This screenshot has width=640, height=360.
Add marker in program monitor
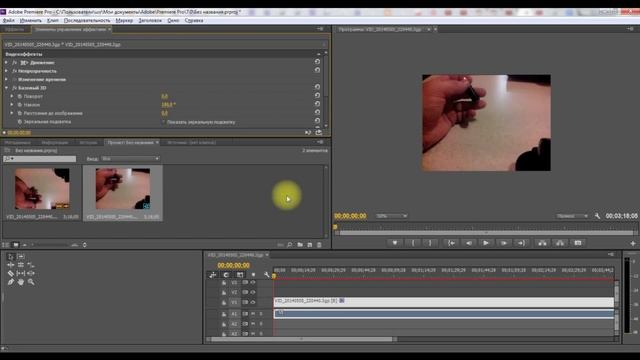[x=395, y=243]
